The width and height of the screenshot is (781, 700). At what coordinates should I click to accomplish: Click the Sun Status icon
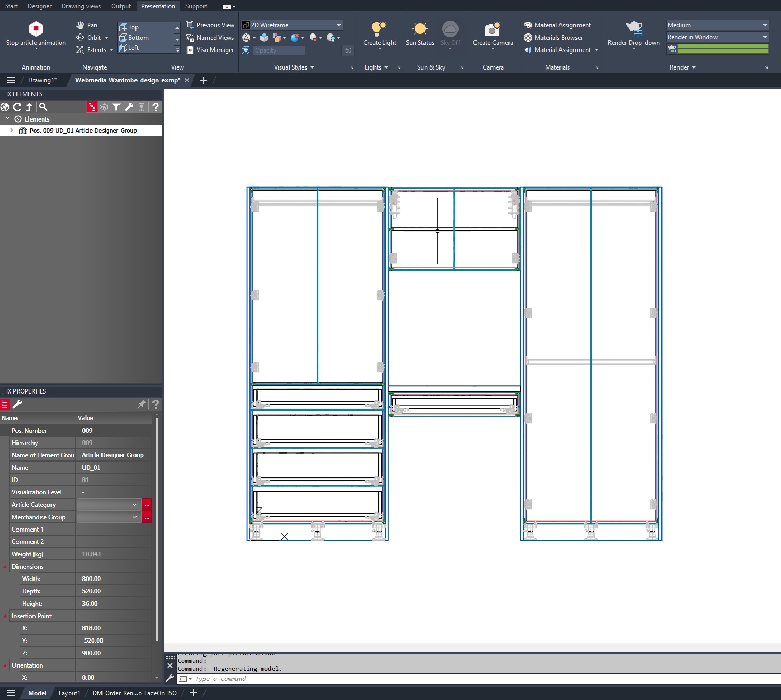pos(420,28)
